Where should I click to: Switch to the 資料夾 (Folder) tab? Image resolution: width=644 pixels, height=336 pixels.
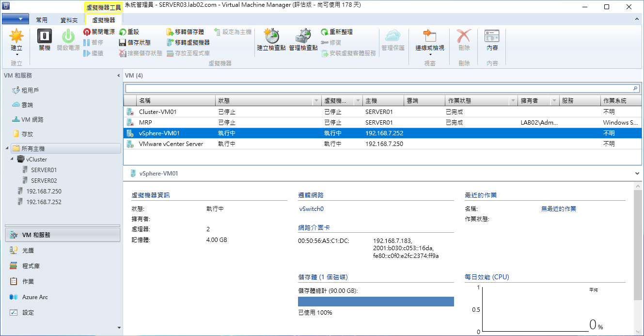point(69,20)
